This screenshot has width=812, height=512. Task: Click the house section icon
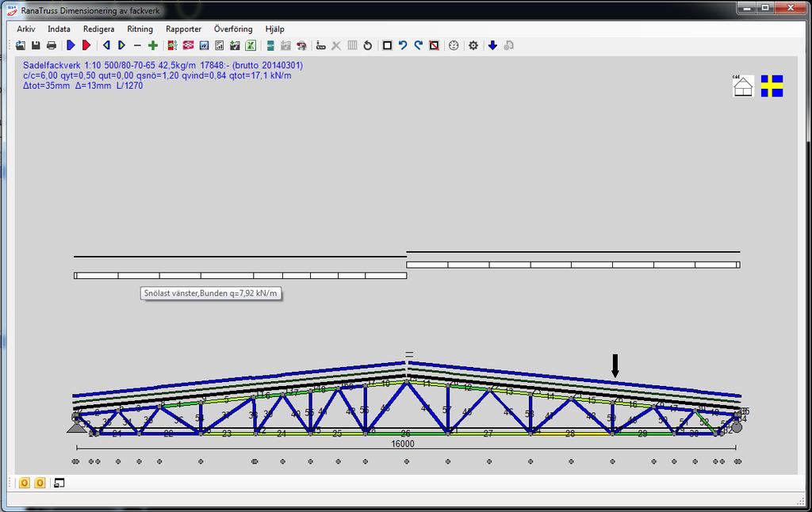pyautogui.click(x=743, y=86)
